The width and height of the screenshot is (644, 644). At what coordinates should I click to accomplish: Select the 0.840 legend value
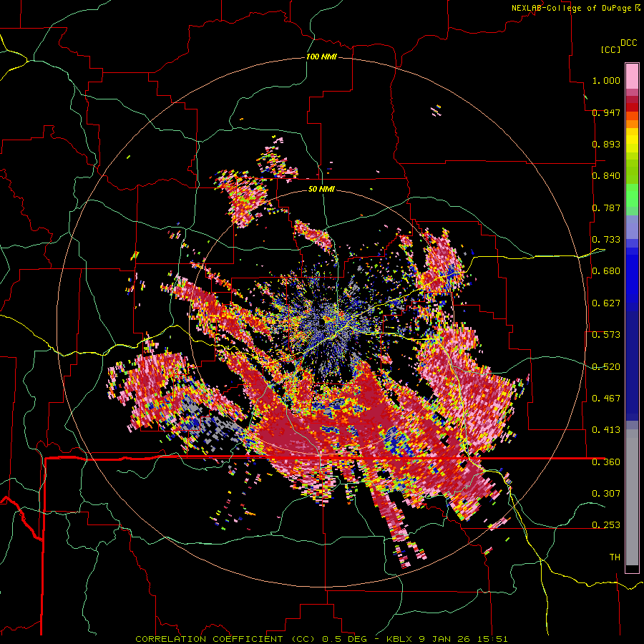coord(606,176)
